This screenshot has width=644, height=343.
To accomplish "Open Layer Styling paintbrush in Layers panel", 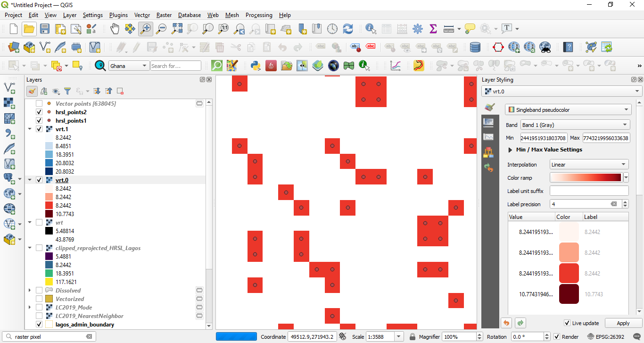I will [32, 91].
